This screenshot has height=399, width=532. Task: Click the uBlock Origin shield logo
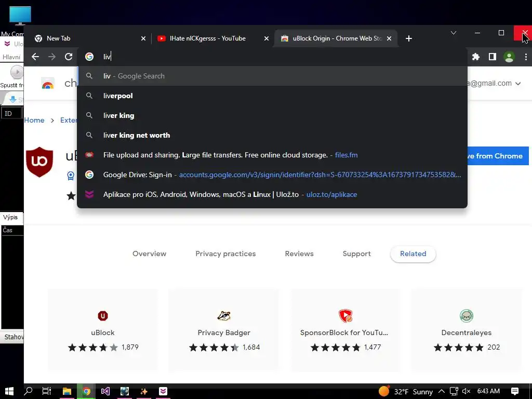click(39, 162)
